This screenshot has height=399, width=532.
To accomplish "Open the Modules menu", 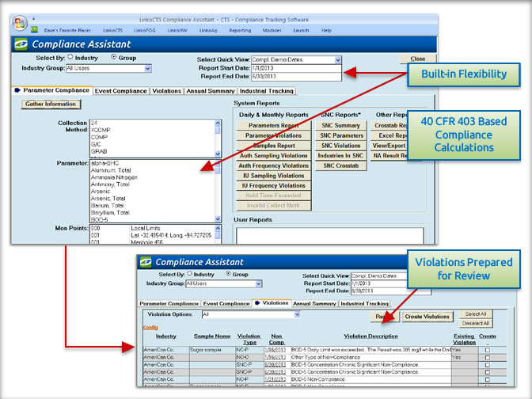I will (272, 30).
